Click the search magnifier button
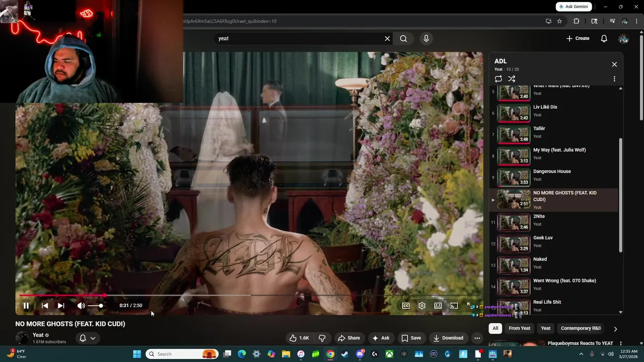The height and width of the screenshot is (362, 644). point(404,38)
